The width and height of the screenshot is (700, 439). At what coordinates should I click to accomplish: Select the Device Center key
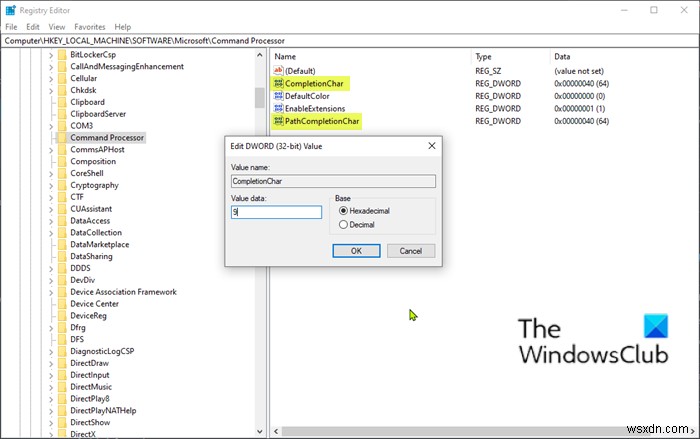(94, 304)
